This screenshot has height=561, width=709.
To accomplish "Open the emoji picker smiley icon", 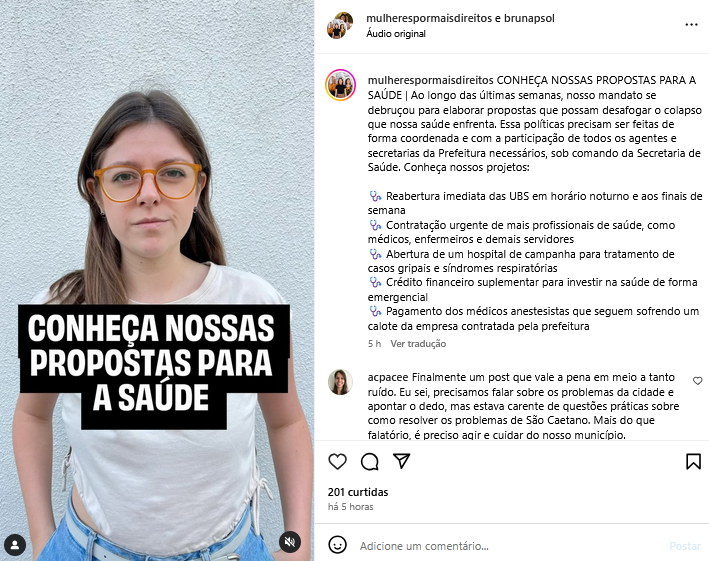I will [x=337, y=545].
